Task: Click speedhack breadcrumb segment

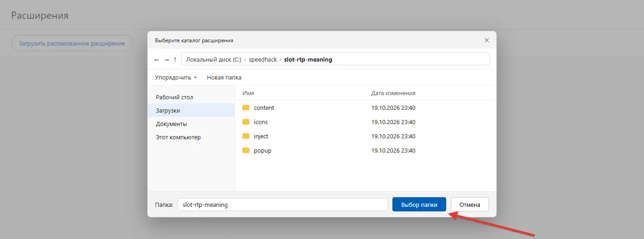Action: point(263,60)
